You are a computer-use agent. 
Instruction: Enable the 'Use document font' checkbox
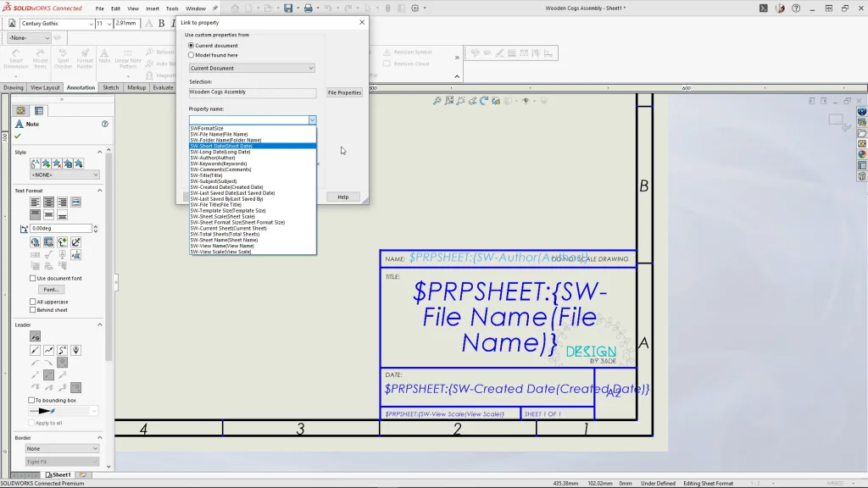pos(33,278)
